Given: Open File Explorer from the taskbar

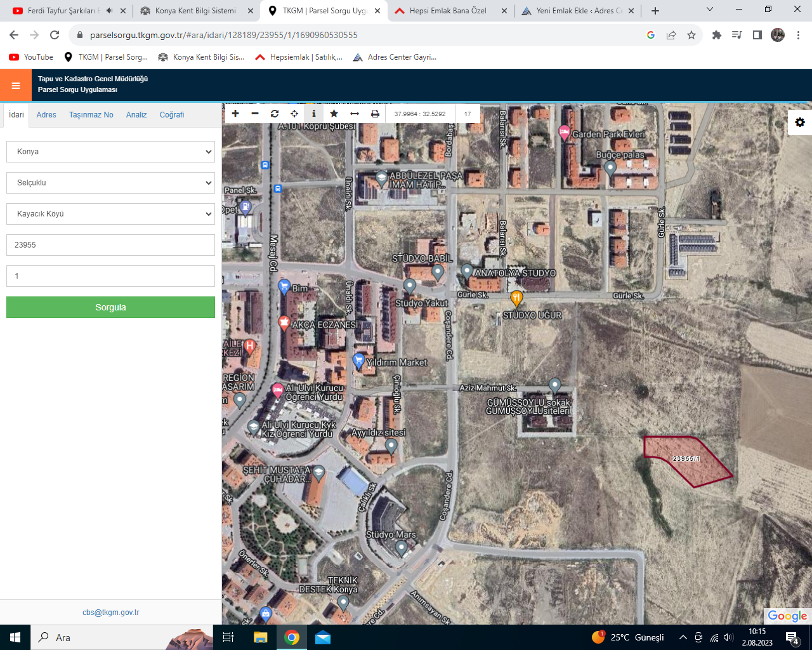Looking at the screenshot, I should tap(261, 637).
